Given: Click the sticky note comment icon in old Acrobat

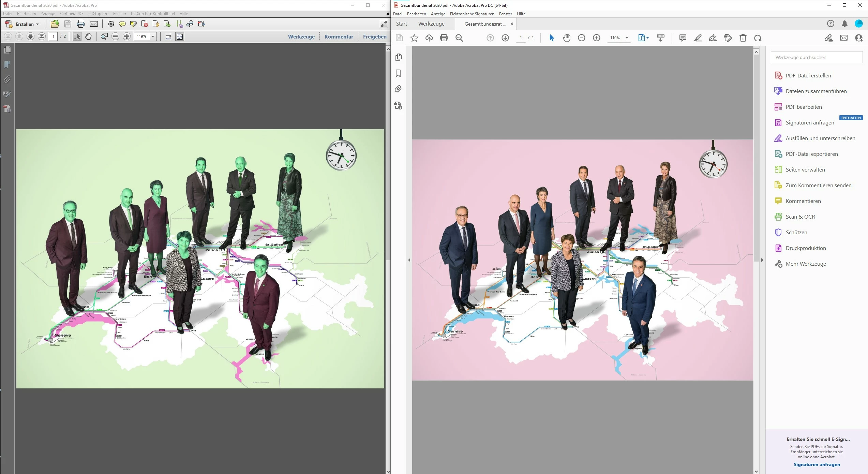Looking at the screenshot, I should click(122, 24).
